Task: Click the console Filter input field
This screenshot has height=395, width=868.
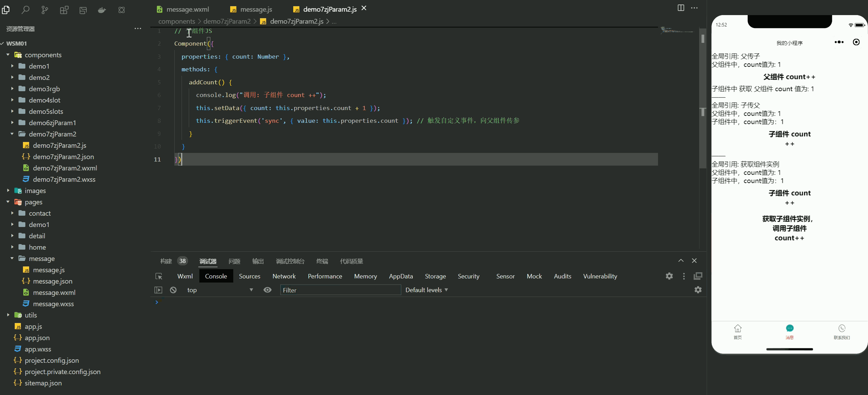Action: (x=340, y=290)
